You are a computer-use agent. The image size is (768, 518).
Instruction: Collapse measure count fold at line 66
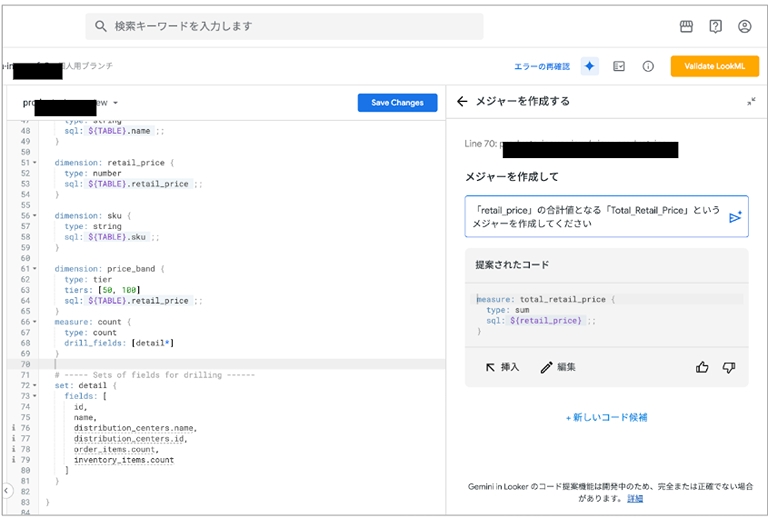coord(35,322)
